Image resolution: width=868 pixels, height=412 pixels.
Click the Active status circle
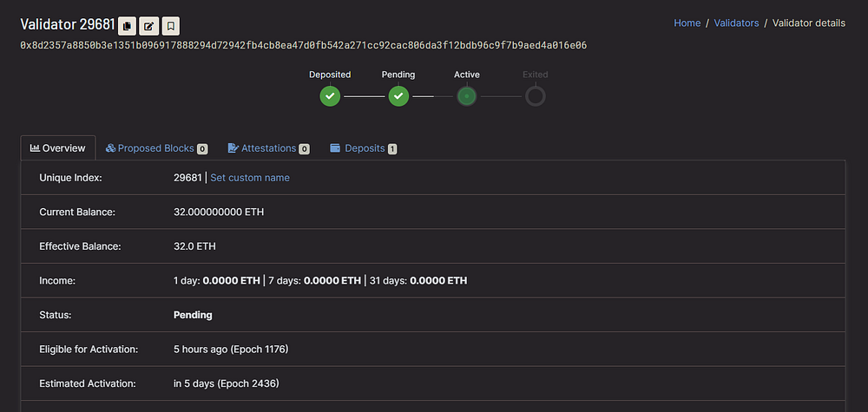467,96
